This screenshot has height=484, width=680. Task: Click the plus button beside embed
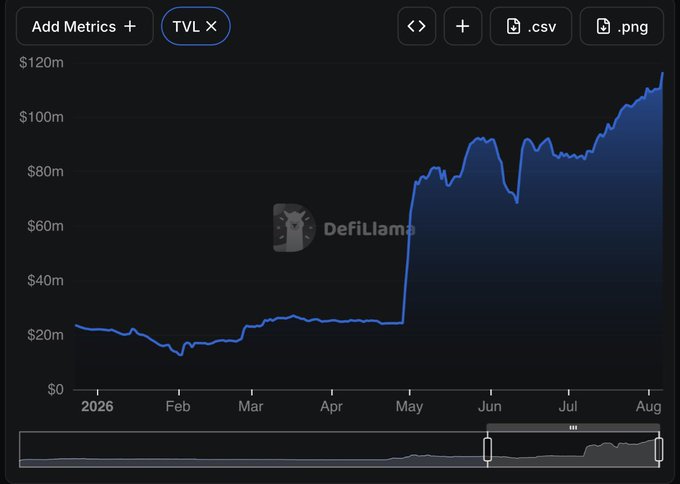[x=463, y=26]
